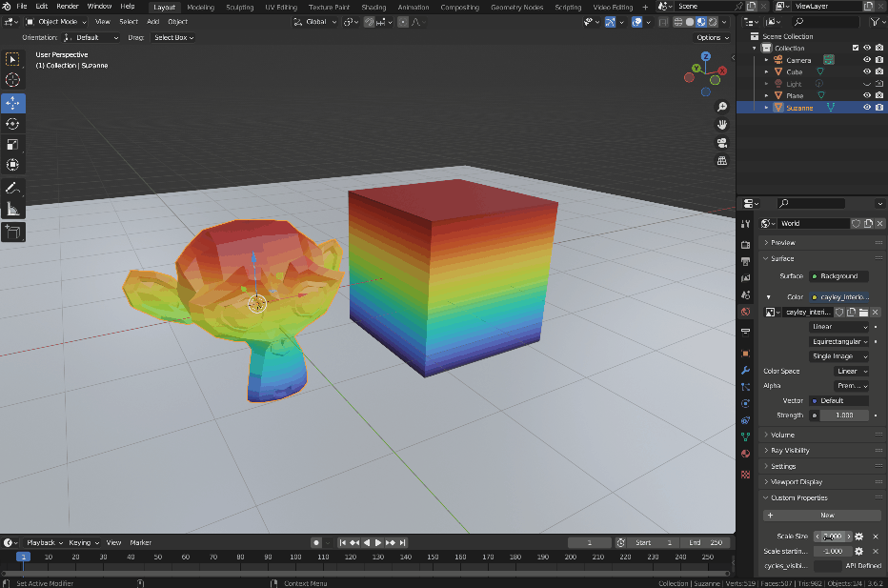The width and height of the screenshot is (888, 588).
Task: Select the Rotate tool
Action: tap(13, 124)
